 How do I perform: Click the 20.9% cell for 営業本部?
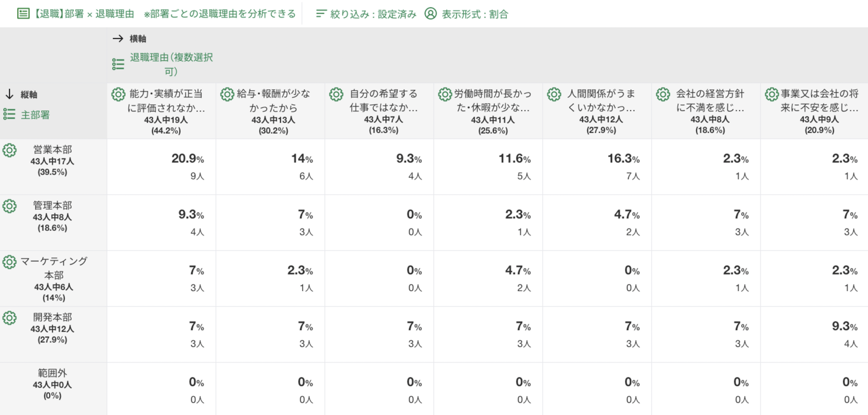pyautogui.click(x=187, y=159)
